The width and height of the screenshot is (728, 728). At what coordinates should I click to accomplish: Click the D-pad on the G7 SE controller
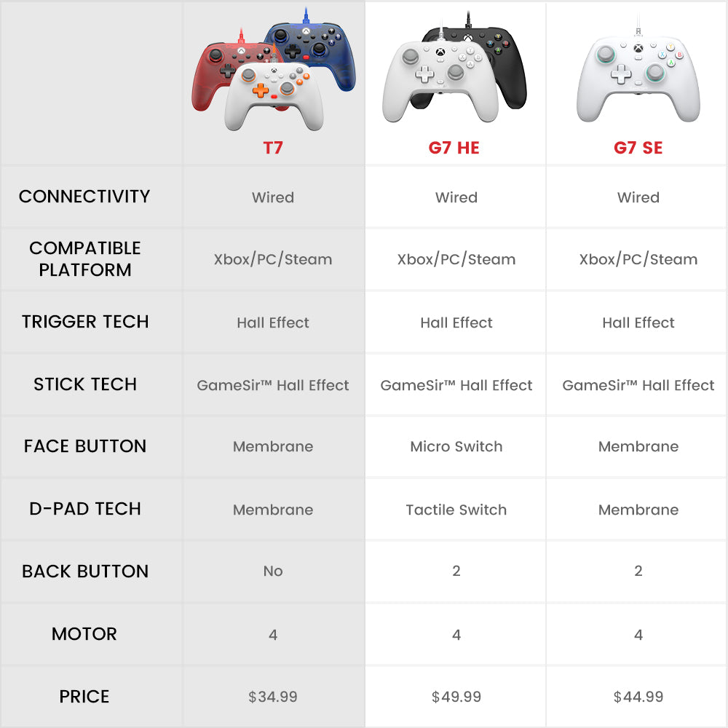[x=620, y=74]
